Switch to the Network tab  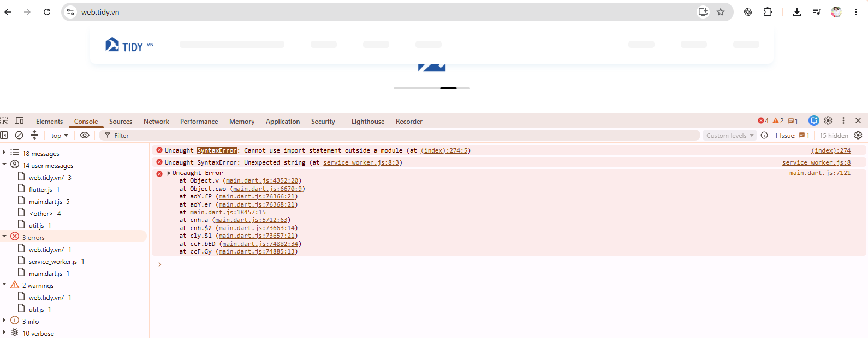tap(156, 122)
